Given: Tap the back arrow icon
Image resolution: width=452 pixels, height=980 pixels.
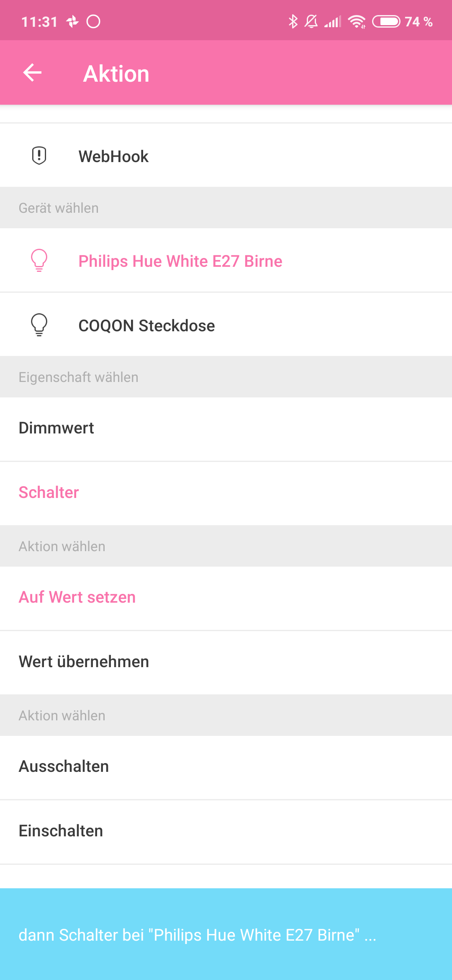Looking at the screenshot, I should 32,73.
